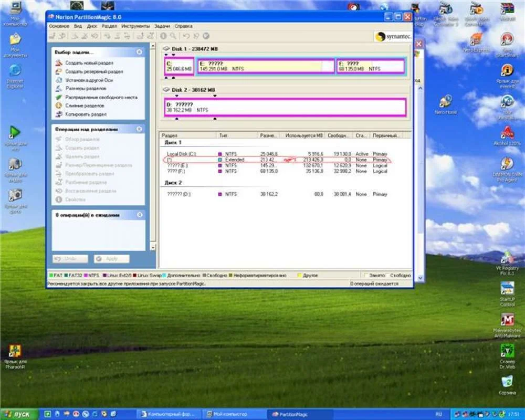
Task: Select the Disk 1 drive icon
Action: (x=166, y=49)
